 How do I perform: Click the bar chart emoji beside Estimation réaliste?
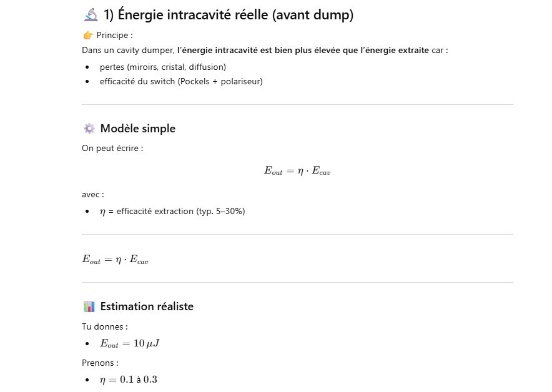(89, 306)
